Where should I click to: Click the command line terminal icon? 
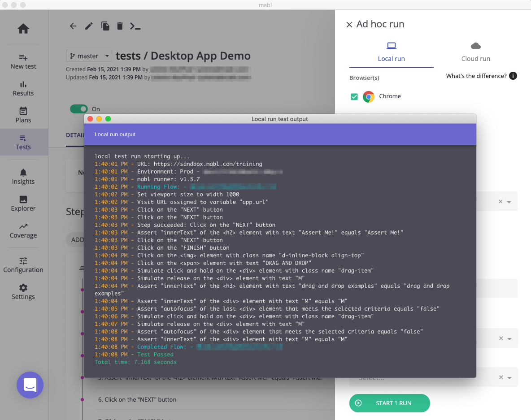pyautogui.click(x=135, y=26)
